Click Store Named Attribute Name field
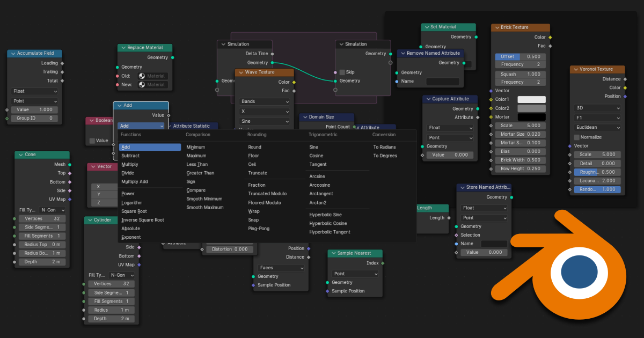 [494, 244]
